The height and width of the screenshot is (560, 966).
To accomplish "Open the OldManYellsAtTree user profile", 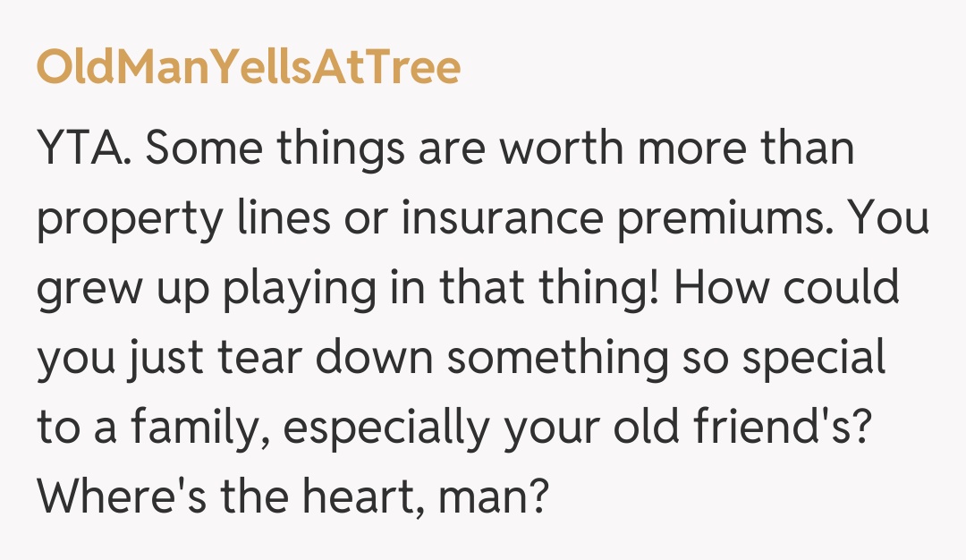I will click(249, 67).
